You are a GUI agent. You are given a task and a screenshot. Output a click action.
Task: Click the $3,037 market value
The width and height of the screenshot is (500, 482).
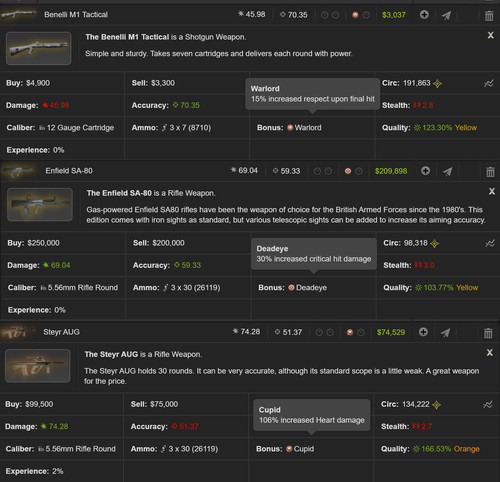(394, 15)
